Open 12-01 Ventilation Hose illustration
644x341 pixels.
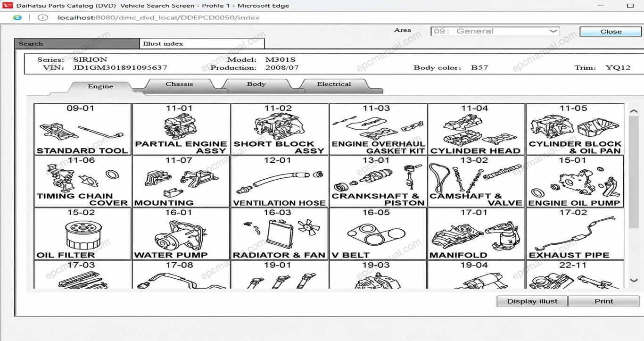(280, 182)
